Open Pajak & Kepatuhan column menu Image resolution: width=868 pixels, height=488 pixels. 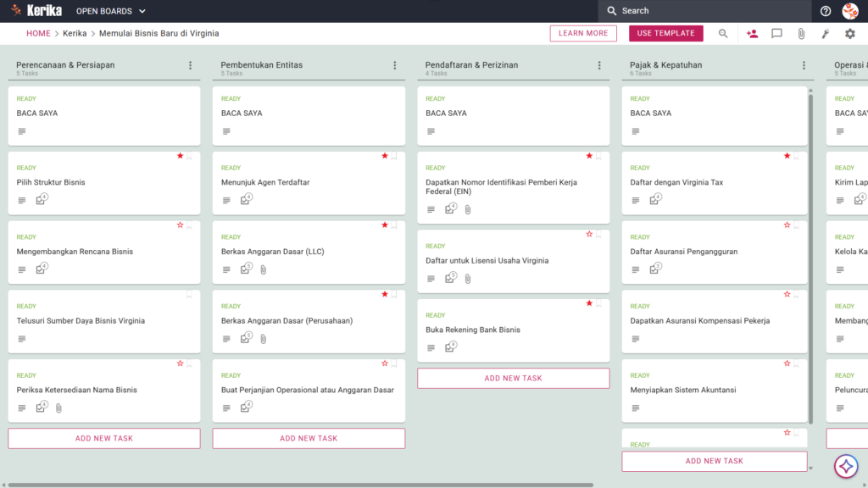(x=804, y=65)
